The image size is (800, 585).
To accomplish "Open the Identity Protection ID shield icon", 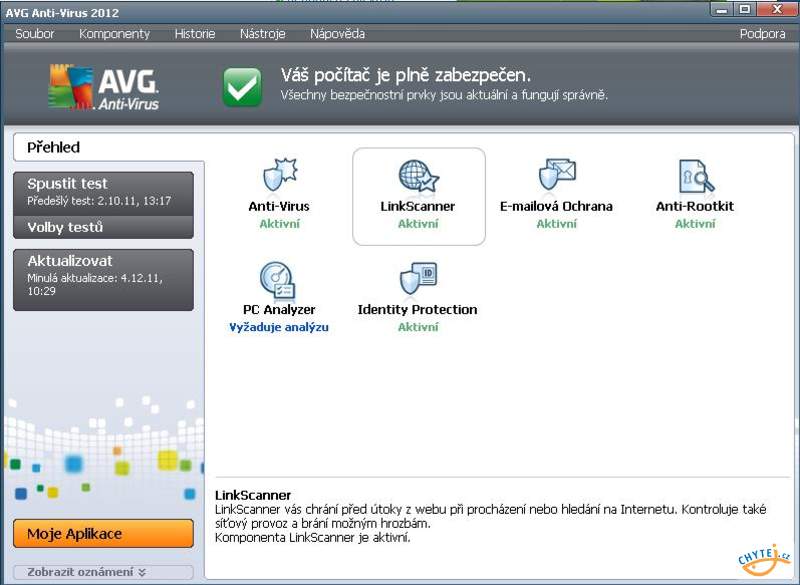I will coord(418,278).
